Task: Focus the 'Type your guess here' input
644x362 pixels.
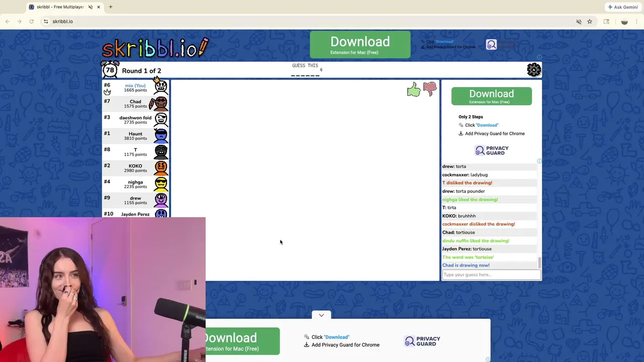Action: pyautogui.click(x=492, y=275)
